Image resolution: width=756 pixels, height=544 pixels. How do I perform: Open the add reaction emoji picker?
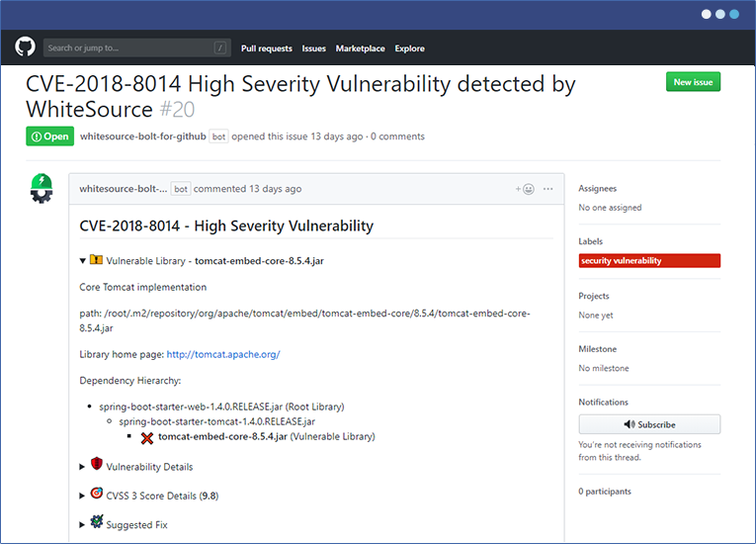click(524, 189)
